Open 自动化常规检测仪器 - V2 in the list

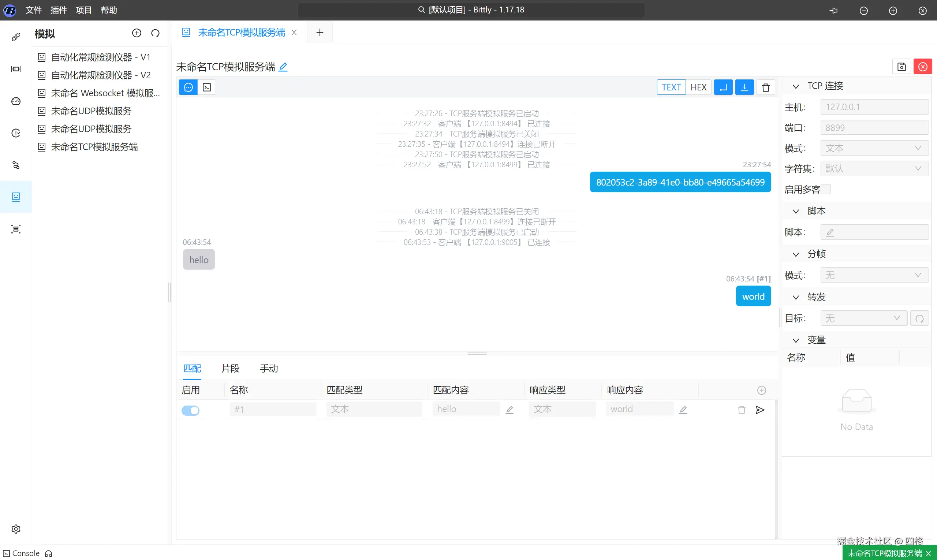(x=101, y=75)
